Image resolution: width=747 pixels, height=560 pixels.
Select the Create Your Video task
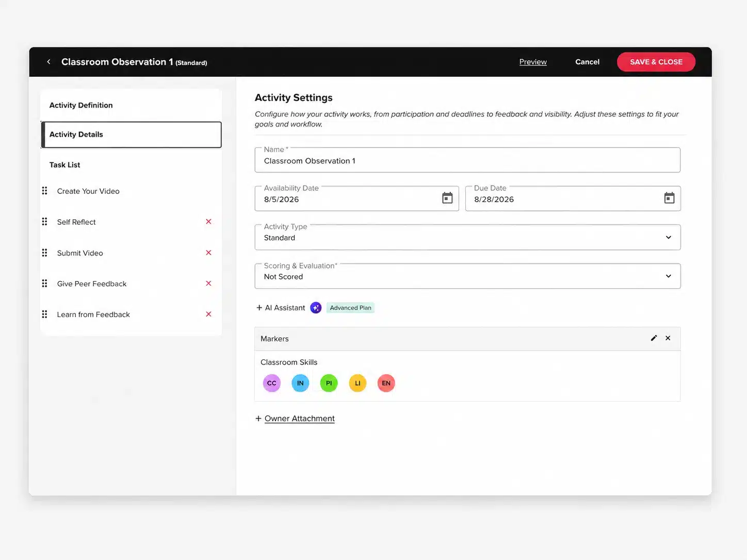pos(88,191)
